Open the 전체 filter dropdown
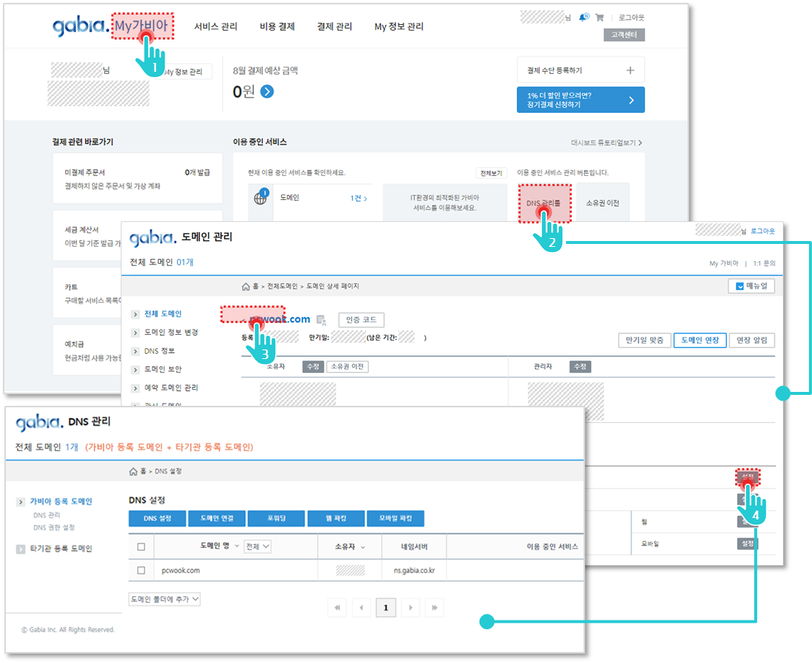The width and height of the screenshot is (812, 663). (258, 547)
